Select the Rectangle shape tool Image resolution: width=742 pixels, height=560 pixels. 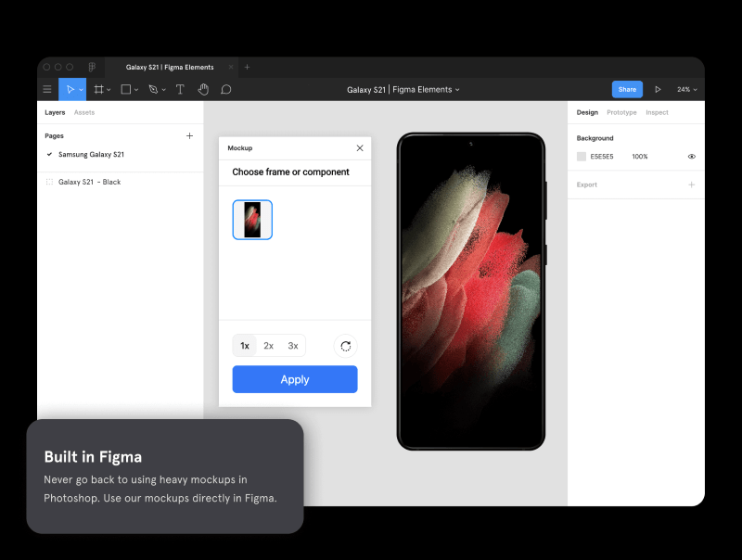pyautogui.click(x=126, y=90)
